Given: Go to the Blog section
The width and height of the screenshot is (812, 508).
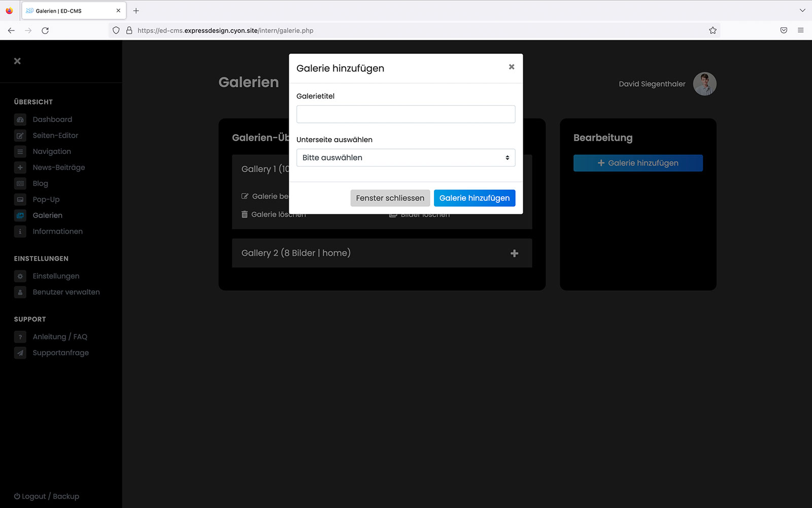Looking at the screenshot, I should pos(41,183).
